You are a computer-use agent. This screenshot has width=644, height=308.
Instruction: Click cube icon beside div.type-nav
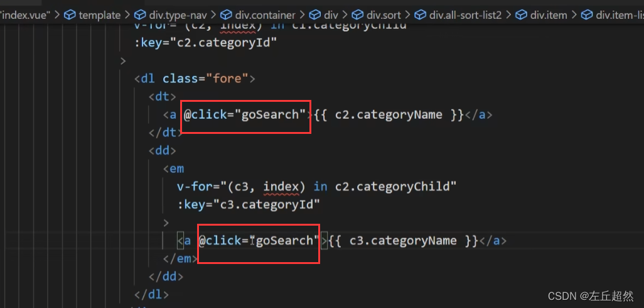140,16
